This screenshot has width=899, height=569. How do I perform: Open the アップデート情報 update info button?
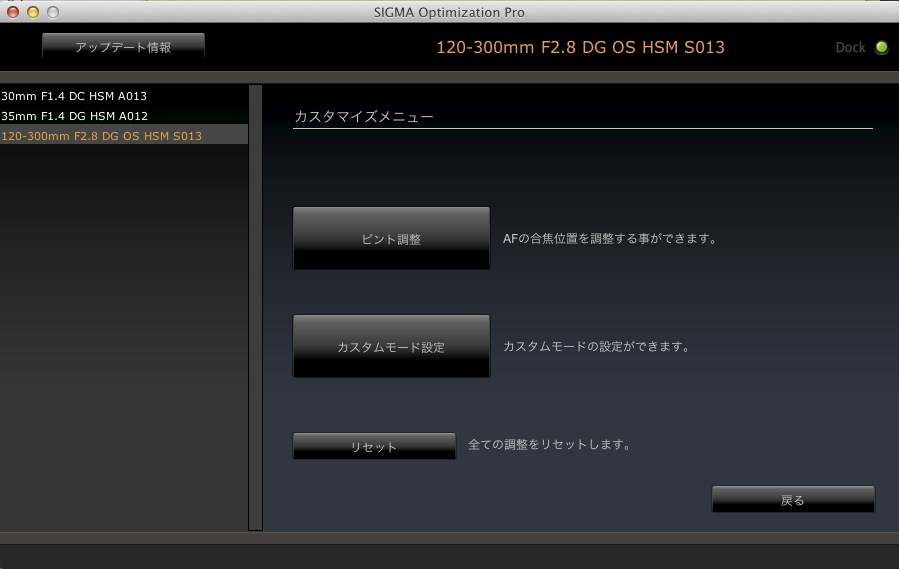(x=123, y=46)
